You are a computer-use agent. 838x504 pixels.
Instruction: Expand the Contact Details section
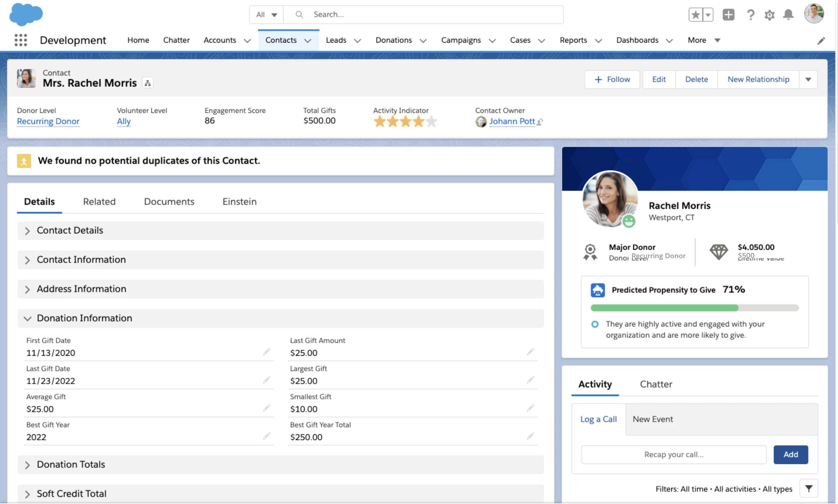[x=28, y=231]
